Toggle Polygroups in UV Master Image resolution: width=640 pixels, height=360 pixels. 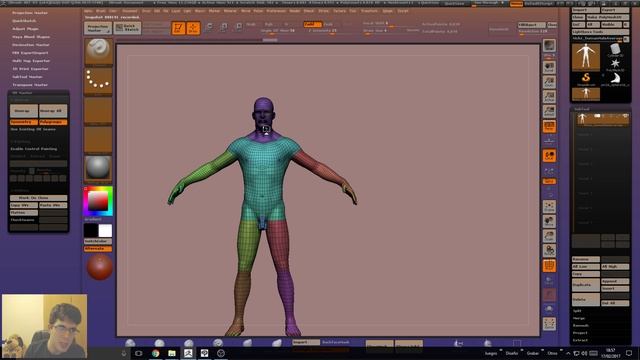point(53,122)
